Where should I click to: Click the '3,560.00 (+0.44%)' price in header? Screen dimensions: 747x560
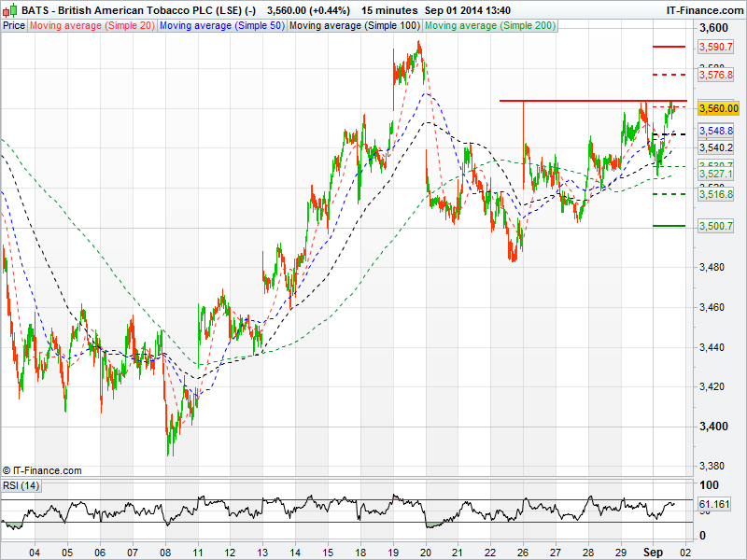(x=308, y=10)
